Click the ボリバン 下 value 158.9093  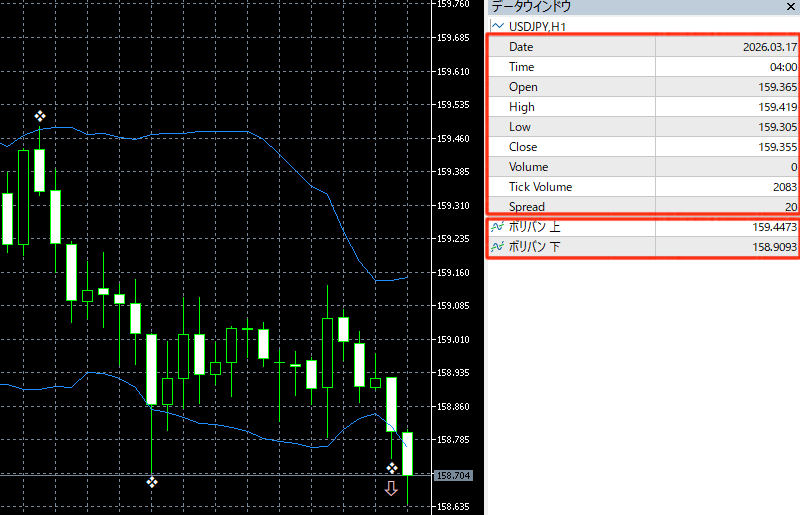772,247
